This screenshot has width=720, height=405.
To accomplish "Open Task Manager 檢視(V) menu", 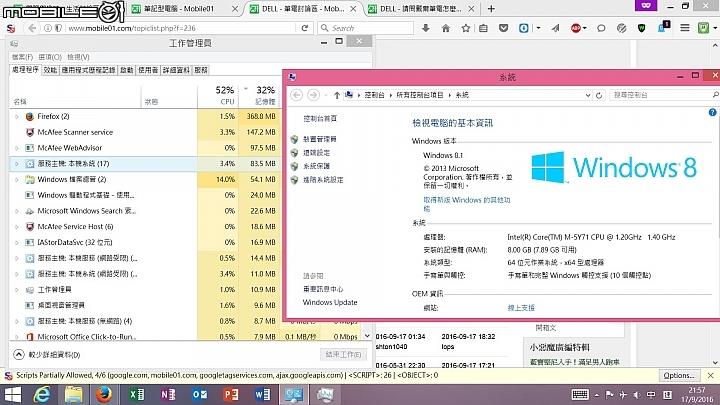I will pyautogui.click(x=79, y=57).
